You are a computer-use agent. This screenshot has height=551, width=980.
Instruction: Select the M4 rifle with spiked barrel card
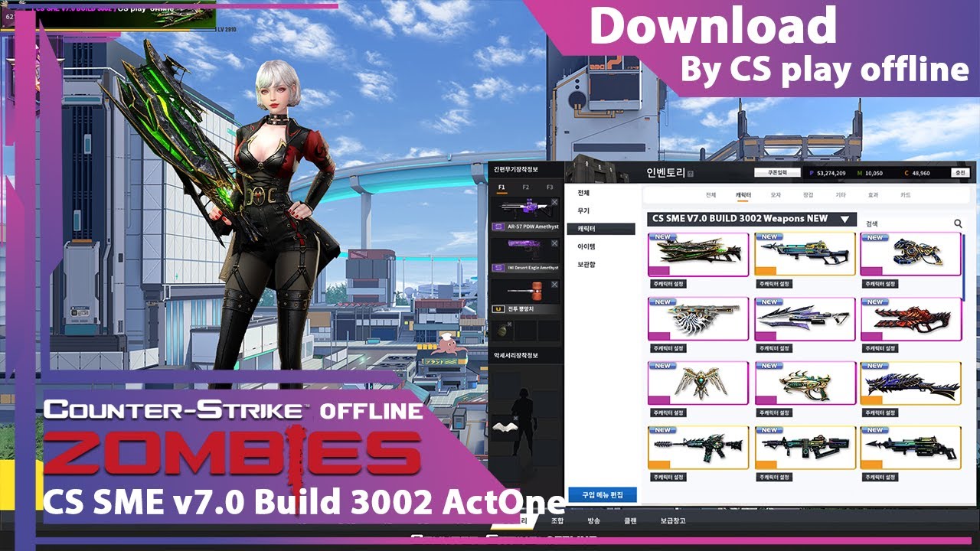(x=698, y=448)
